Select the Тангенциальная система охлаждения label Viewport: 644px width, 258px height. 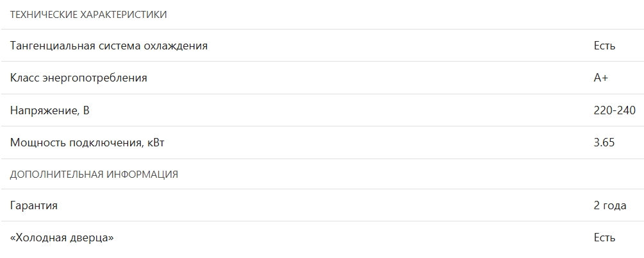point(109,46)
